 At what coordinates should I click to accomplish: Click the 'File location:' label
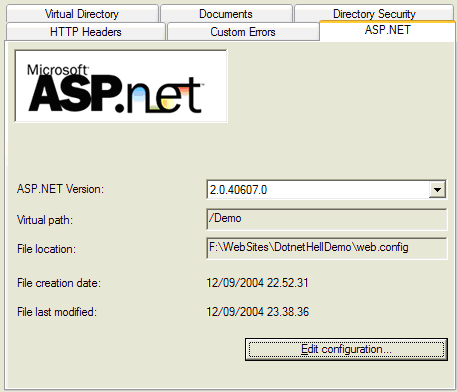46,249
